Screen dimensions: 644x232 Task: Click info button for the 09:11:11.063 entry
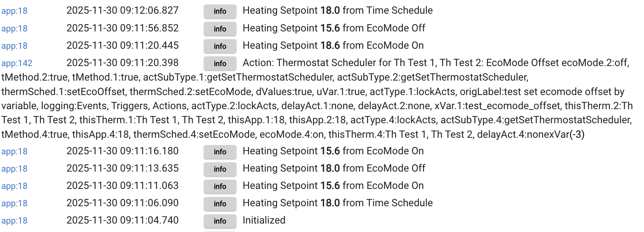tap(220, 186)
